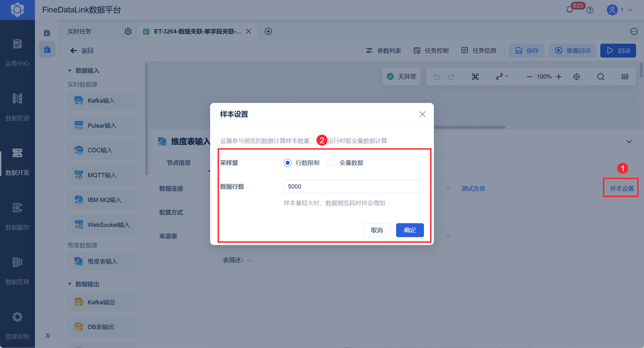Image resolution: width=644 pixels, height=348 pixels.
Task: Select the Kafka输出 node
Action: point(102,302)
